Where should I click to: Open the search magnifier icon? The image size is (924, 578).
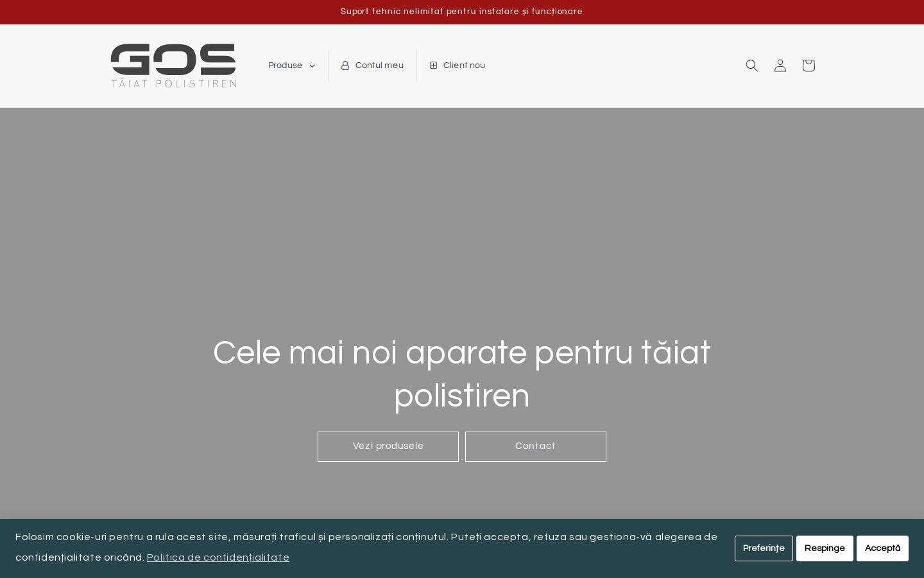coord(752,66)
